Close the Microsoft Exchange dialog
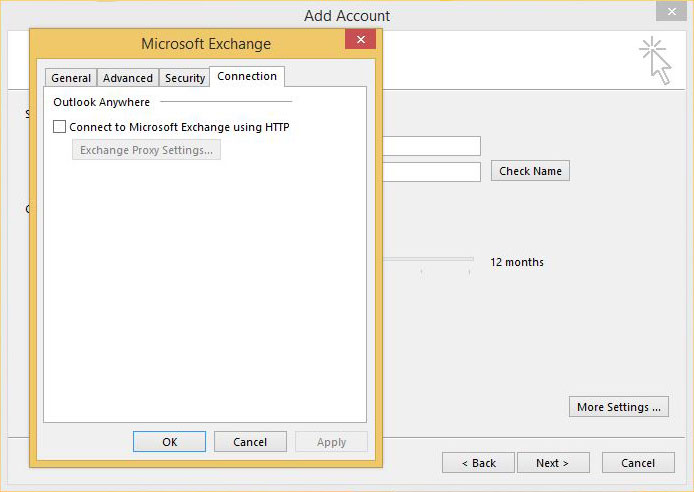Screen dimensions: 694x492 coord(361,39)
